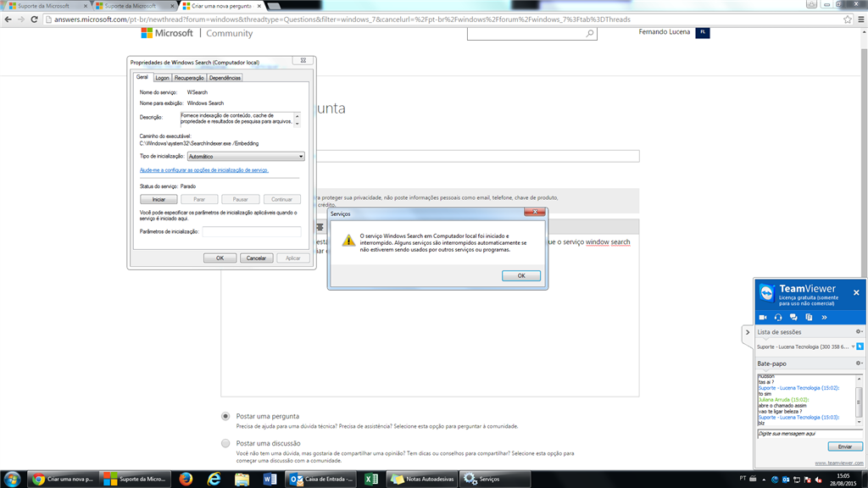Click chat scrollbar down arrow in TeamViewer
Viewport: 868px width, 488px height.
click(x=860, y=422)
